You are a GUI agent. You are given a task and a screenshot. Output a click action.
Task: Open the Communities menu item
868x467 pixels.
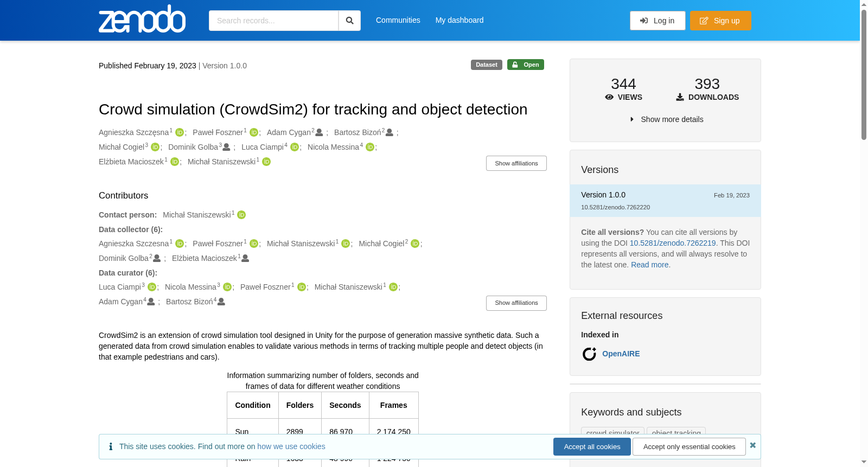pyautogui.click(x=398, y=20)
